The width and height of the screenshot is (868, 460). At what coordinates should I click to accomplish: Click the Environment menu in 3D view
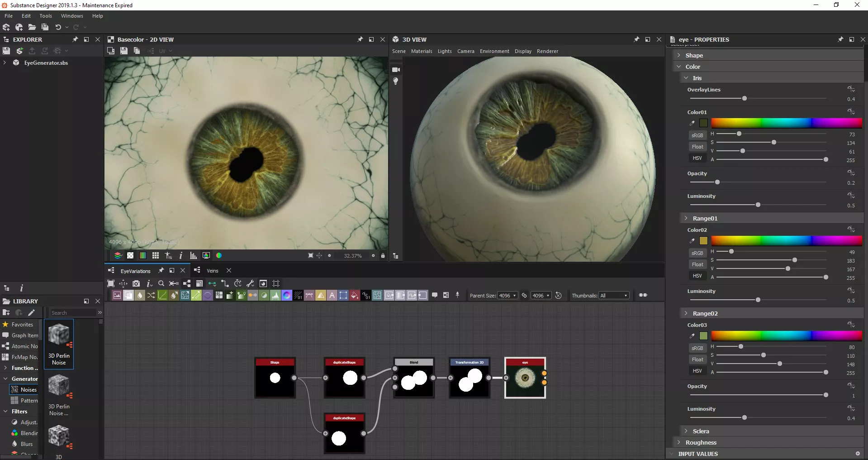(494, 51)
